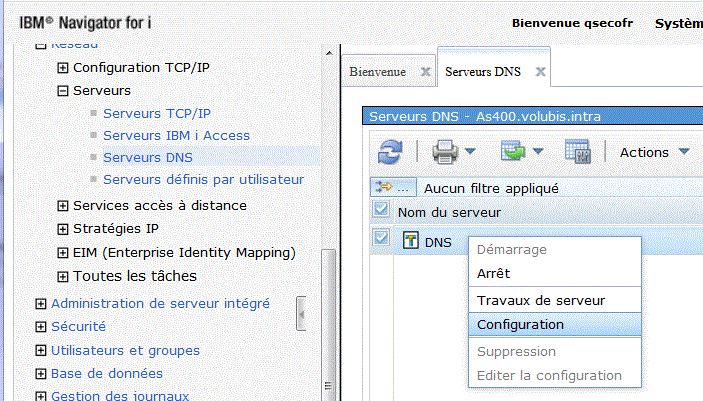Select the Serveurs DNS tab
Image resolution: width=703 pixels, height=401 pixels.
483,72
